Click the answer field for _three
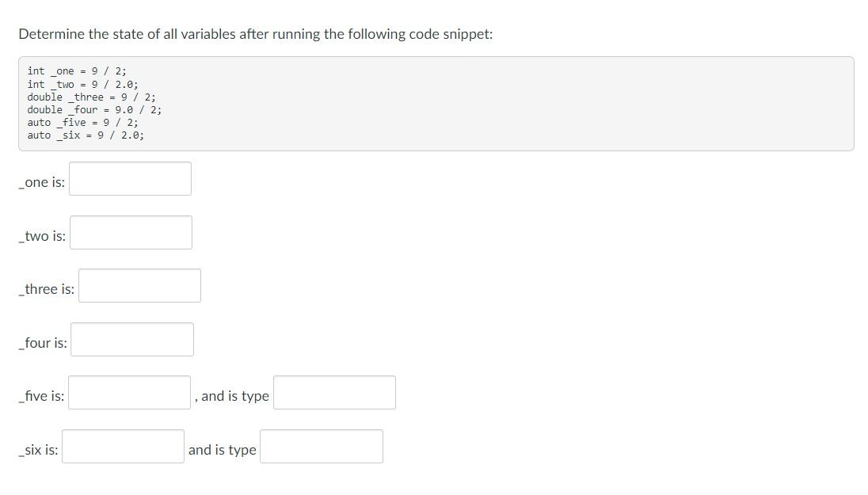This screenshot has width=868, height=495. pos(139,285)
